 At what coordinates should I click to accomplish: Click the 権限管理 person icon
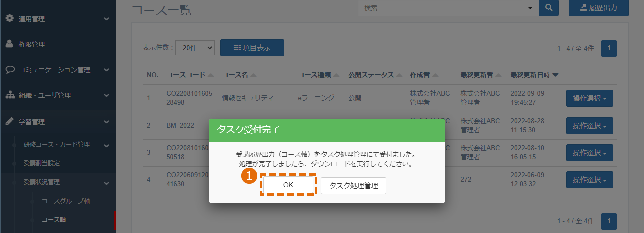pyautogui.click(x=9, y=44)
